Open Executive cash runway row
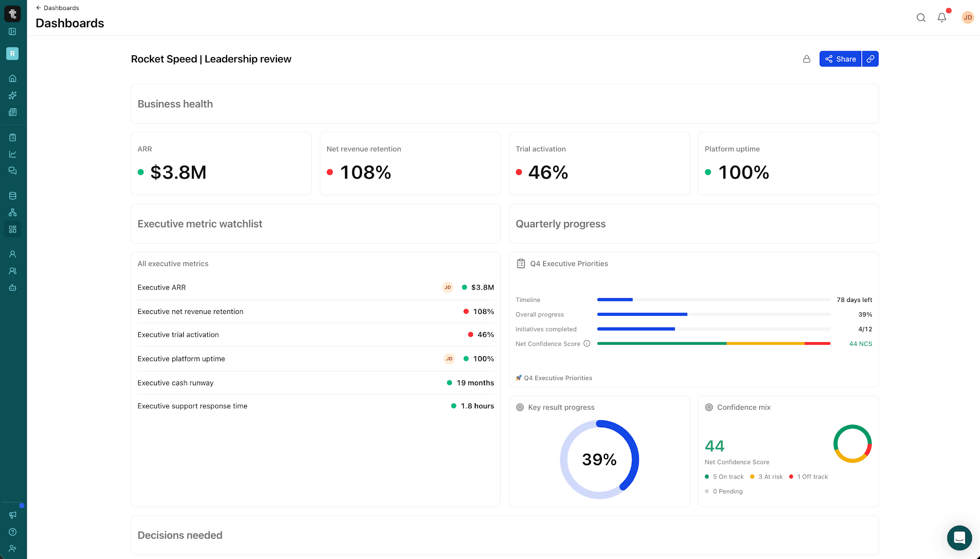 (x=316, y=383)
